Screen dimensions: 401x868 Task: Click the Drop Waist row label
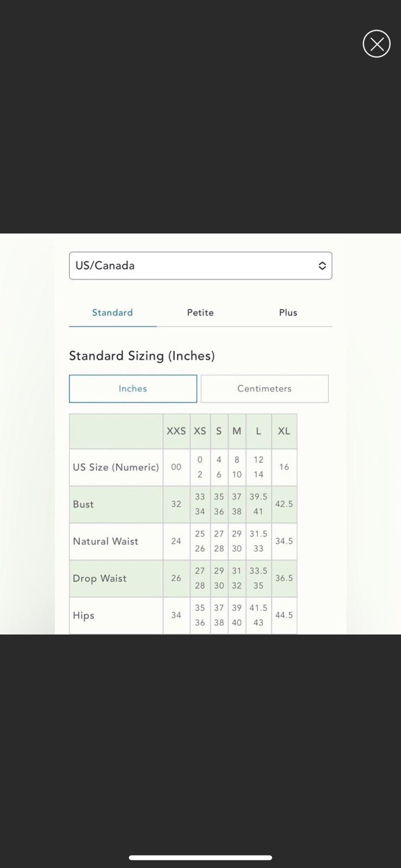[x=100, y=578]
